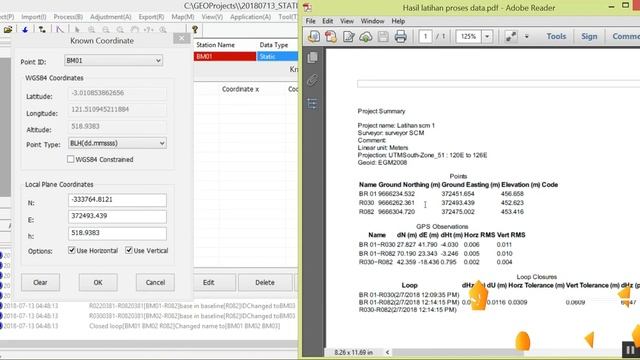
Task: Open file icon in Adobe Reader toolbar
Action: (x=313, y=36)
